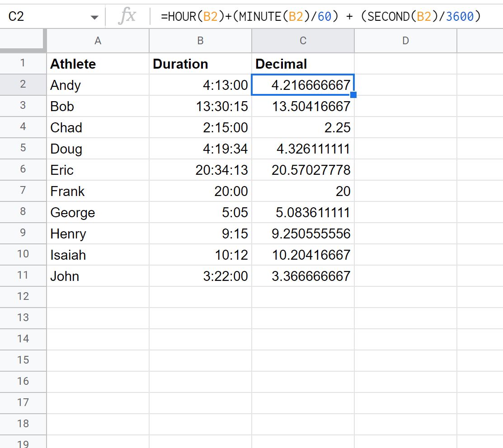The width and height of the screenshot is (503, 448).
Task: Select row header 11
Action: (23, 276)
